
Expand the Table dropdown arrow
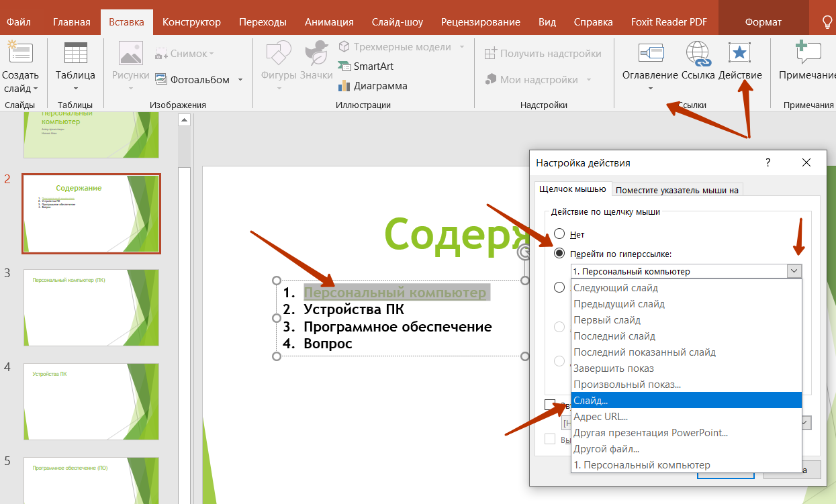point(75,89)
